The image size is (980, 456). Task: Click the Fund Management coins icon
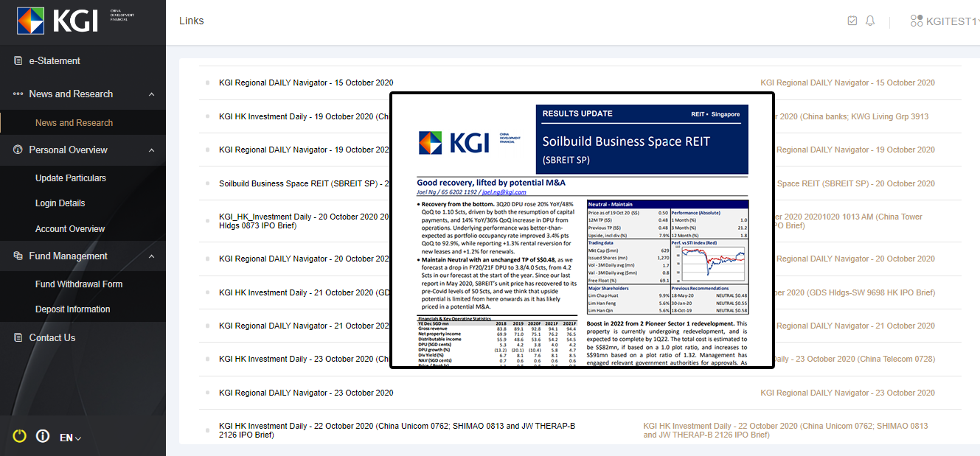pos(18,256)
